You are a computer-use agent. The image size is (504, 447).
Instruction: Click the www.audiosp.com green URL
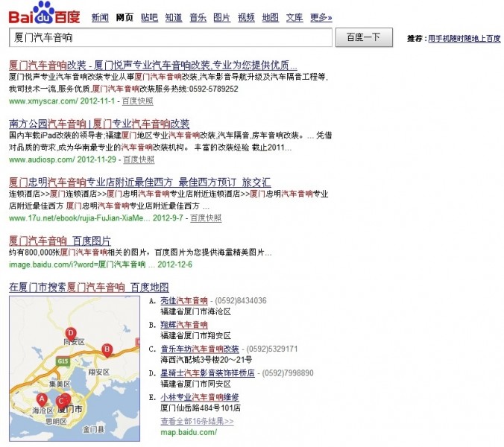[42, 159]
